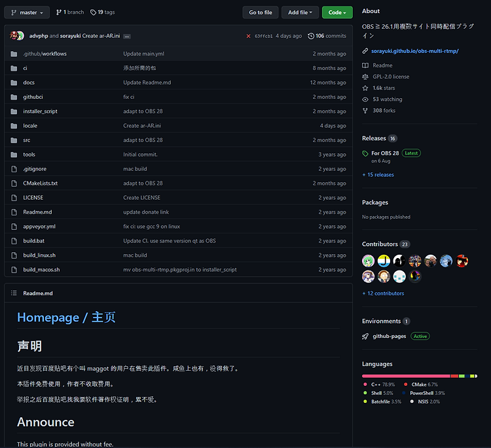491x448 pixels.
Task: Click the Shell 5.0% language
Action: tap(378, 393)
